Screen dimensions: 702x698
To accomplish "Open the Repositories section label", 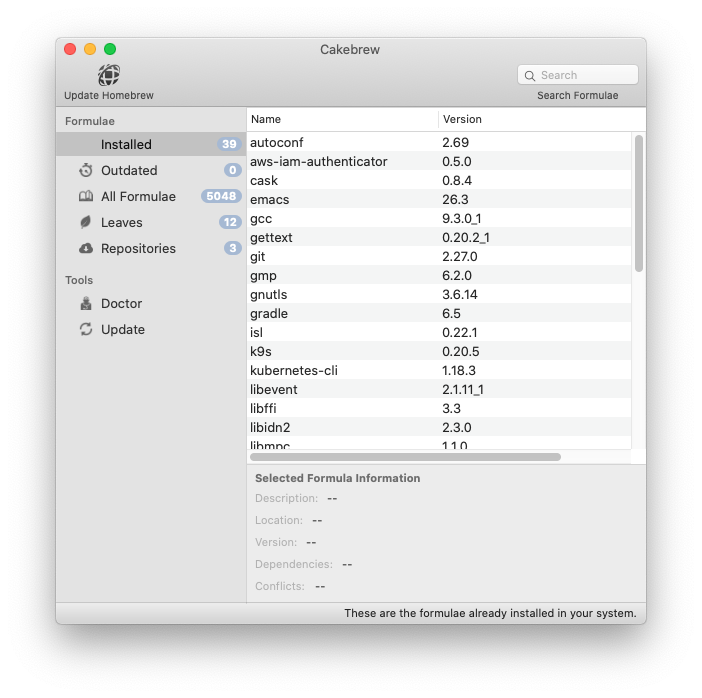I will click(x=138, y=248).
